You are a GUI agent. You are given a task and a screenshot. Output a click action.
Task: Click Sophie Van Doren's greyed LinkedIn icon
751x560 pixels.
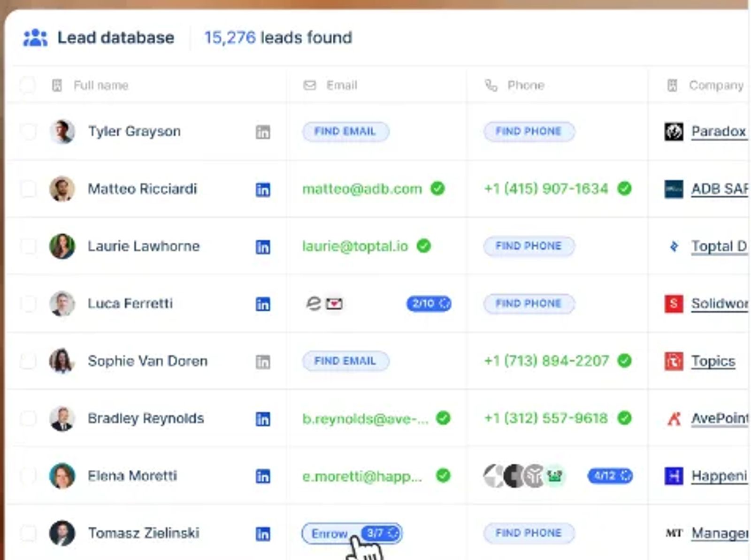pyautogui.click(x=263, y=361)
